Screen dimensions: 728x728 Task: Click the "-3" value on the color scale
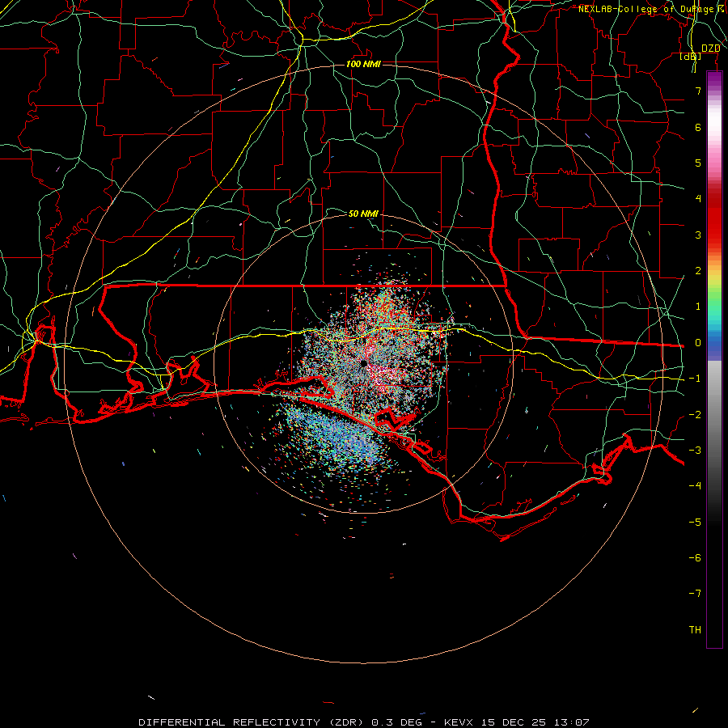click(x=695, y=451)
